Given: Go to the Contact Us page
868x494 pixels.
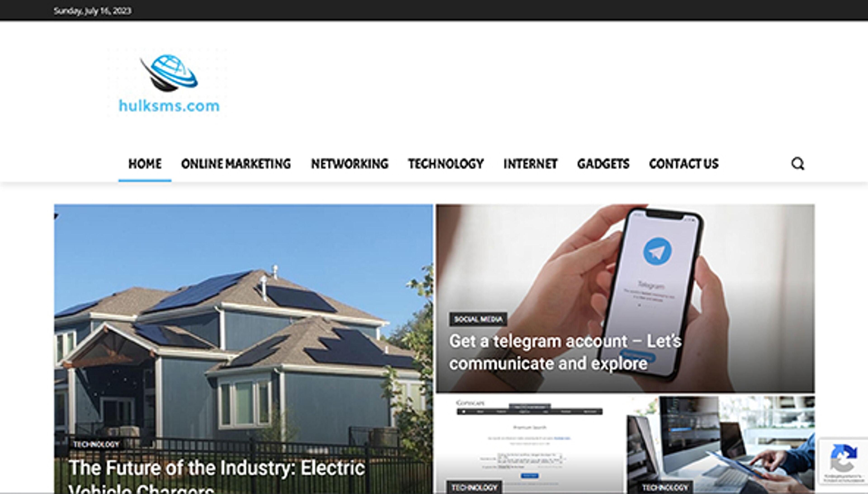Looking at the screenshot, I should (x=684, y=164).
